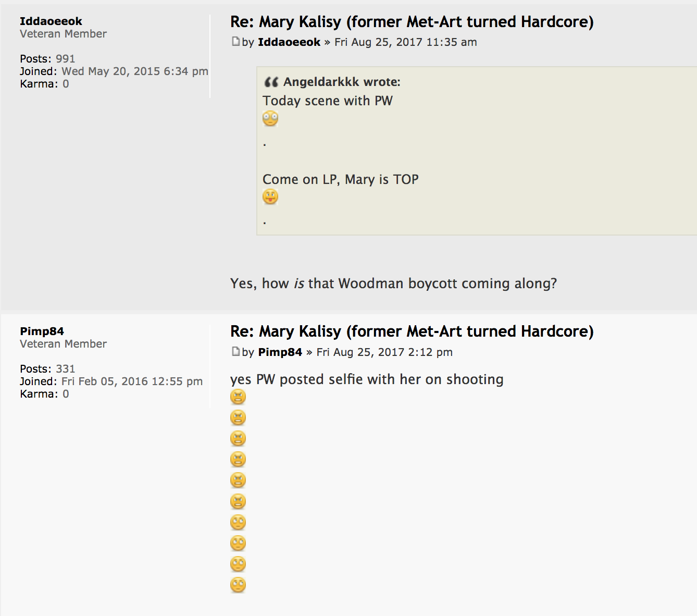Click the first rolling-eyes emoji in Pimp84's post
Screen dimensions: 697x616
[238, 522]
